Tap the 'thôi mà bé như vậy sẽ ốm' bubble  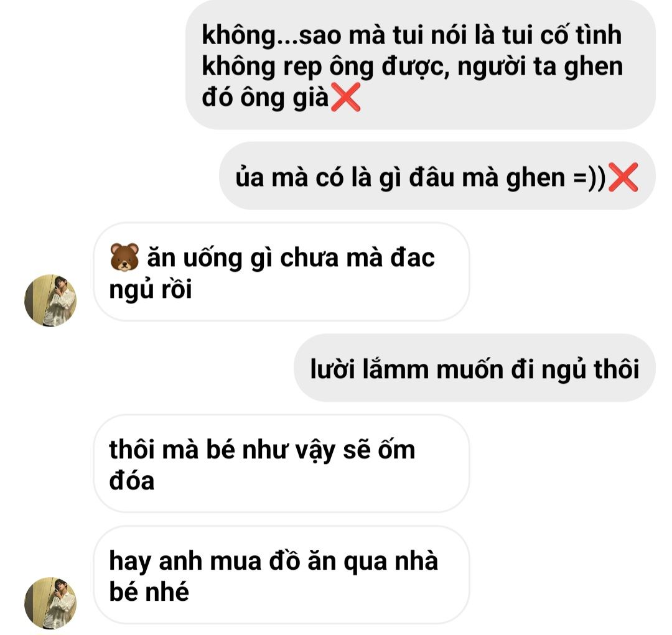tap(282, 464)
